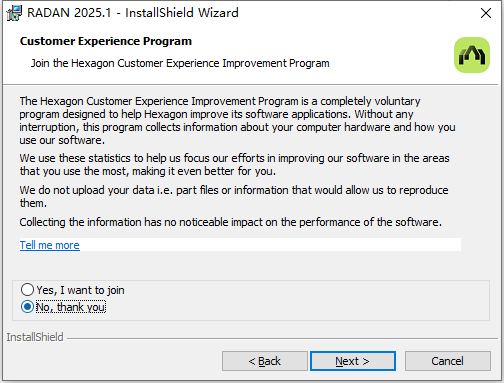Click the "Customer Experience Program" heading
Viewport: 504px width, 383px height.
tap(106, 41)
